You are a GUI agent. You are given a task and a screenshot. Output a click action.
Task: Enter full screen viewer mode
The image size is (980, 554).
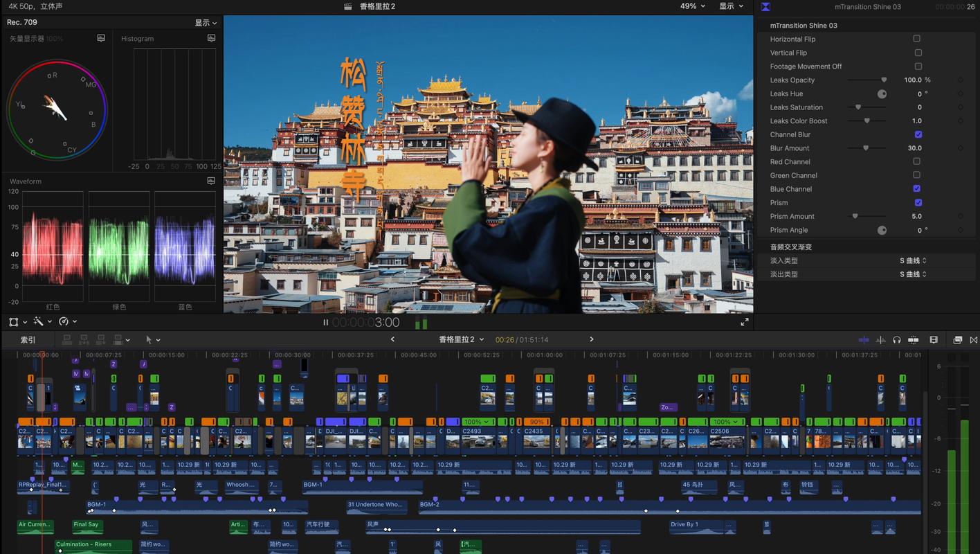(745, 322)
